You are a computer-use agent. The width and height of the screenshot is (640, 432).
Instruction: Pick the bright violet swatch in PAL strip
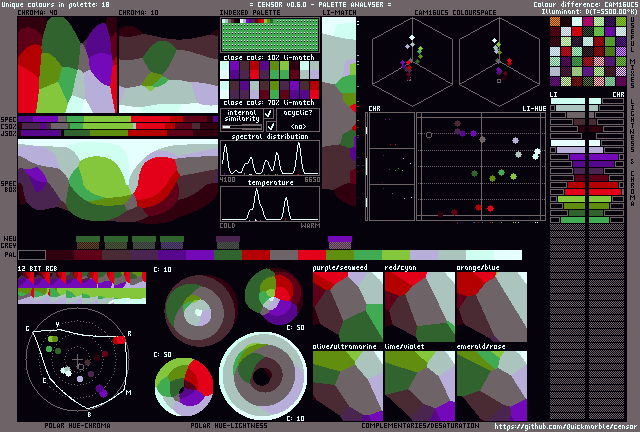(x=200, y=255)
